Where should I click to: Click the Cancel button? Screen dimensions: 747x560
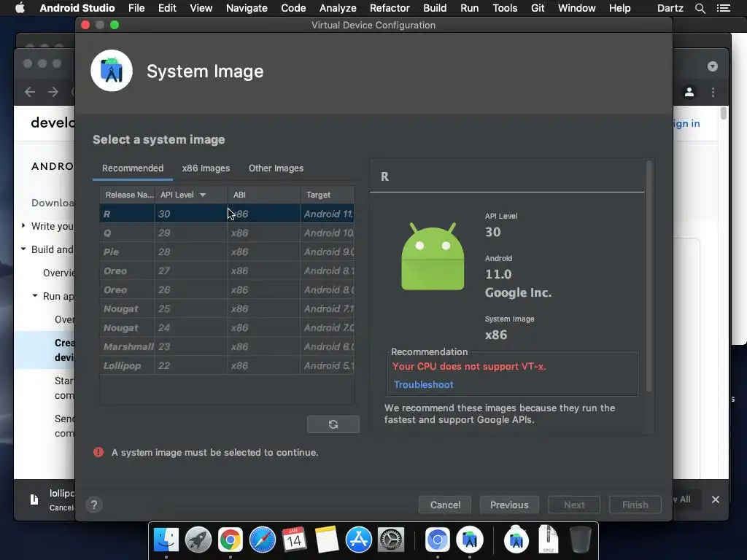coord(445,505)
